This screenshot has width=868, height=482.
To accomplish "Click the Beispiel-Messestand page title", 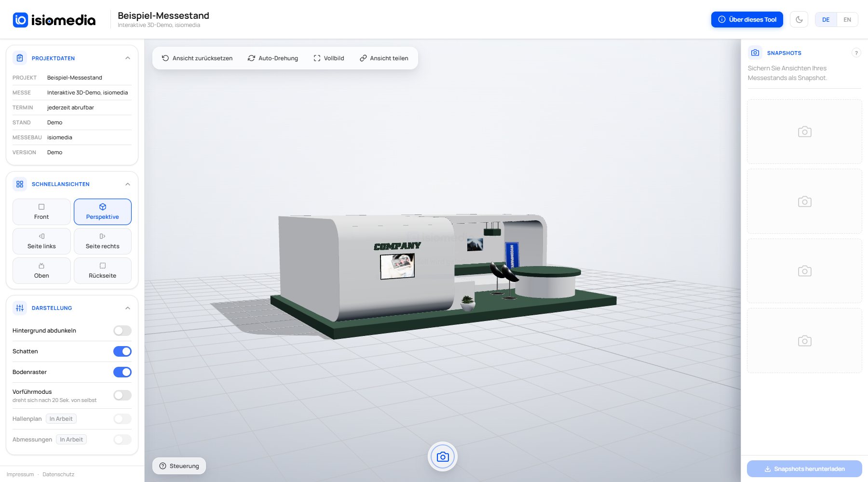I will point(163,15).
